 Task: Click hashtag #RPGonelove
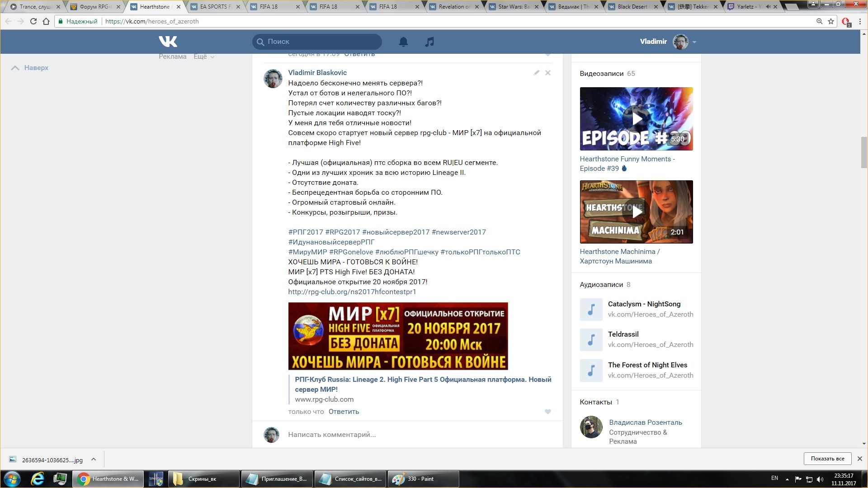tap(351, 252)
